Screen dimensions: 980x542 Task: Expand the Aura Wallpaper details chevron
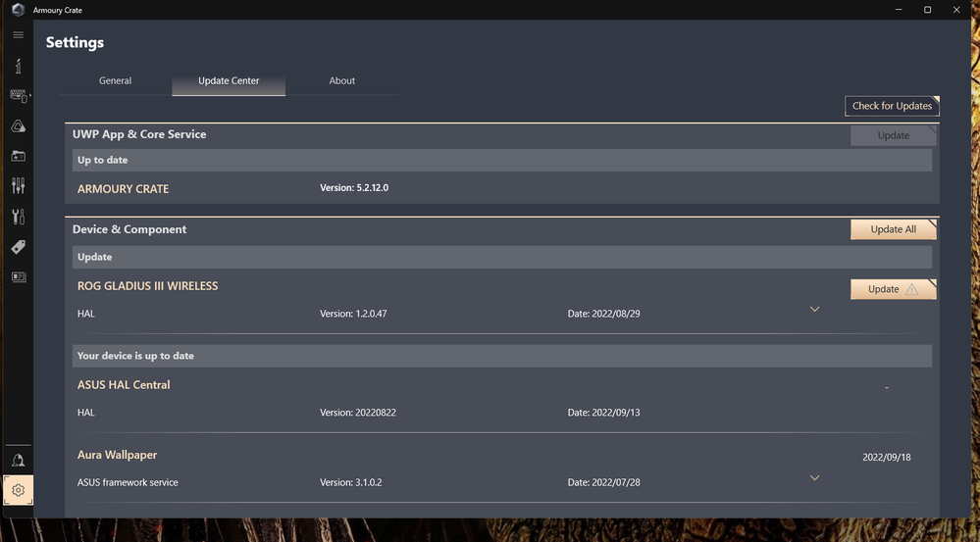tap(814, 477)
